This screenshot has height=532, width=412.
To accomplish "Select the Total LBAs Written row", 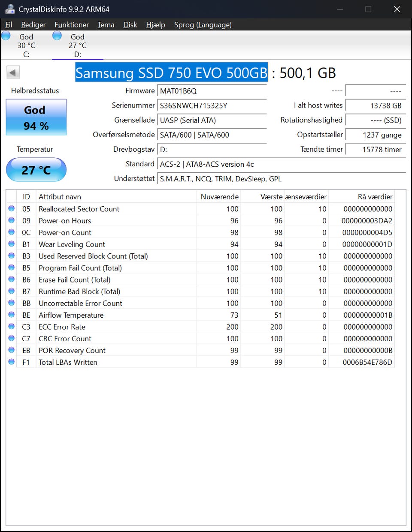I will (x=201, y=362).
